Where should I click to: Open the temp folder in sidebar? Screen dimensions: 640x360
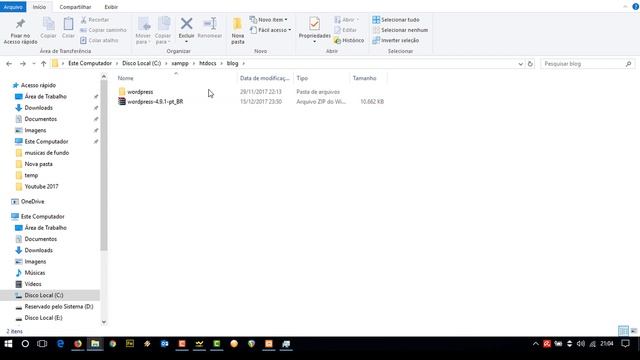pos(31,176)
